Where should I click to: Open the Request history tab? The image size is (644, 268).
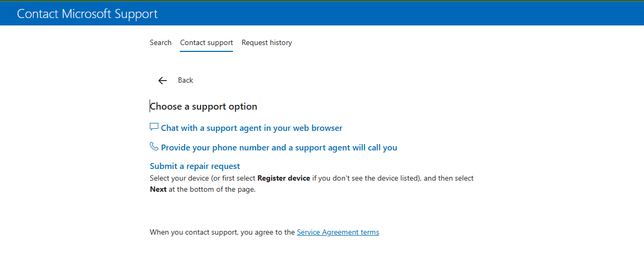point(267,42)
